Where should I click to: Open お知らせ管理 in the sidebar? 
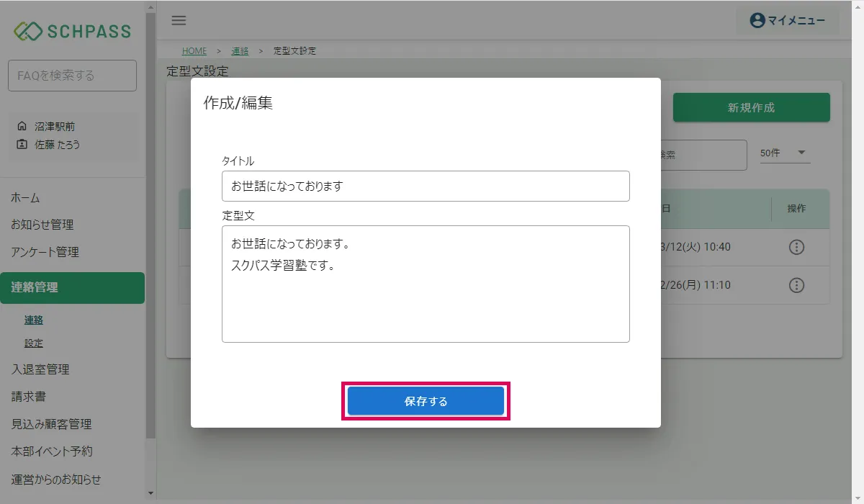(42, 225)
